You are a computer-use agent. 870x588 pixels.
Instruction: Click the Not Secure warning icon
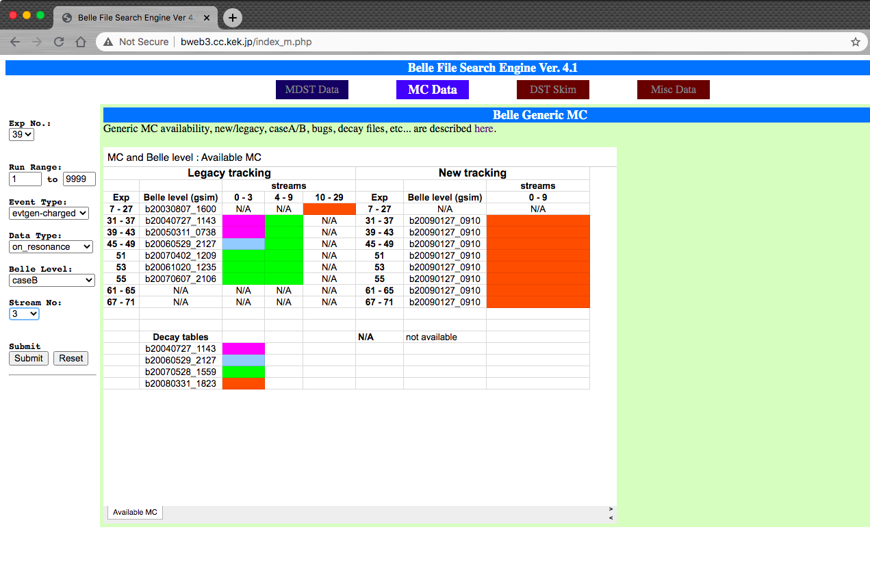click(x=108, y=42)
